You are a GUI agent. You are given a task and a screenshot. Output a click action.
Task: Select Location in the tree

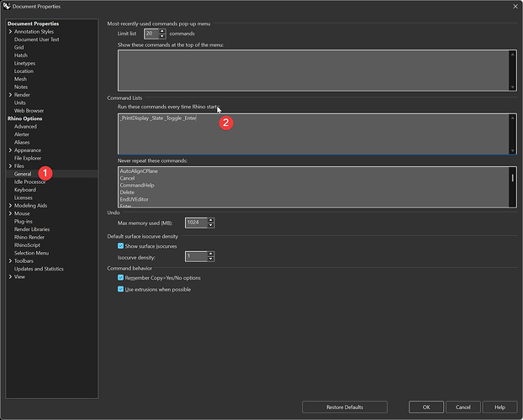(x=24, y=71)
